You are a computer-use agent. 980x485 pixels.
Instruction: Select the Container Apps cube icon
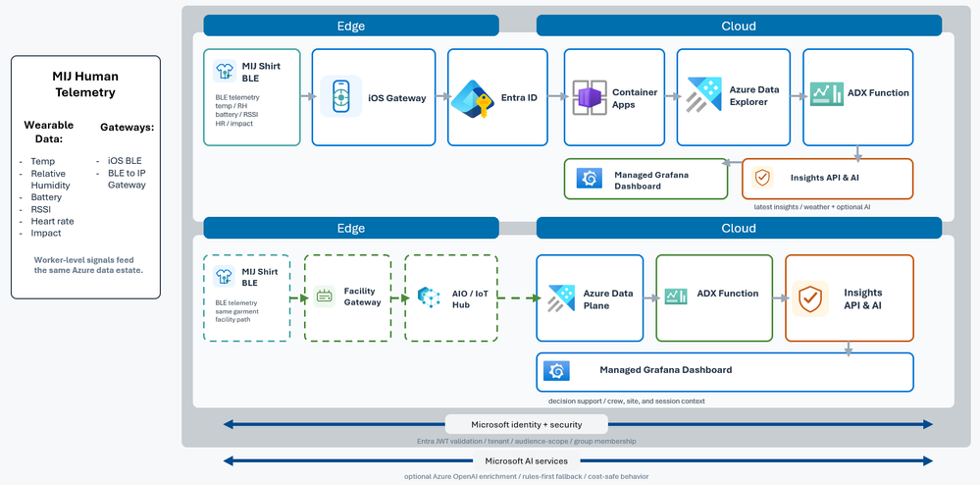point(590,97)
